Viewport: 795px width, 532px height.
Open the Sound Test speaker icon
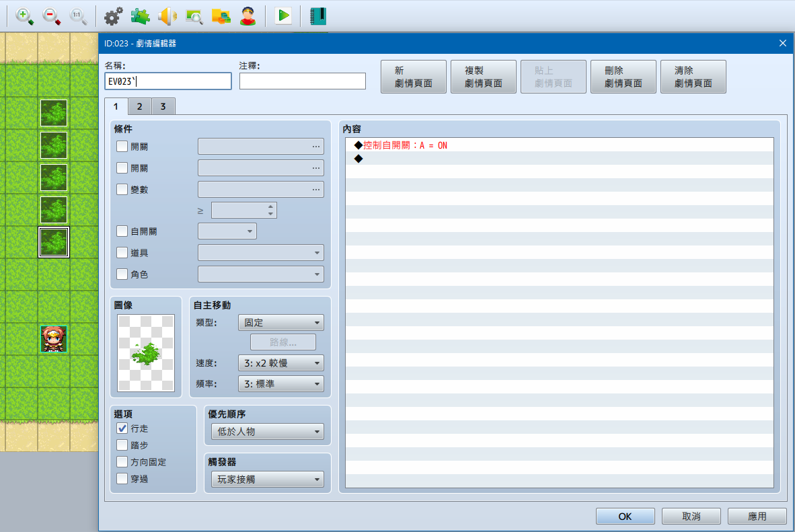click(x=167, y=16)
